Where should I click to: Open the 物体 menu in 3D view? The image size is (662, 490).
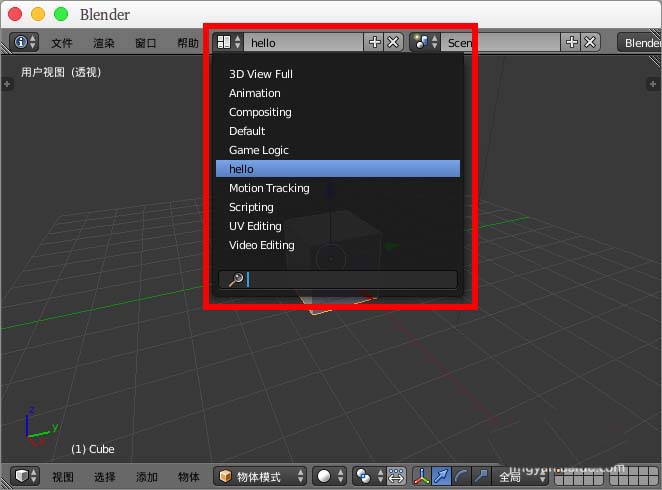[188, 477]
